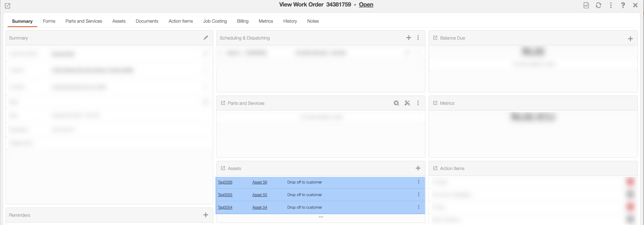Expand assets list with ellipsis handle
Screen dimensions: 644x225
point(321,217)
